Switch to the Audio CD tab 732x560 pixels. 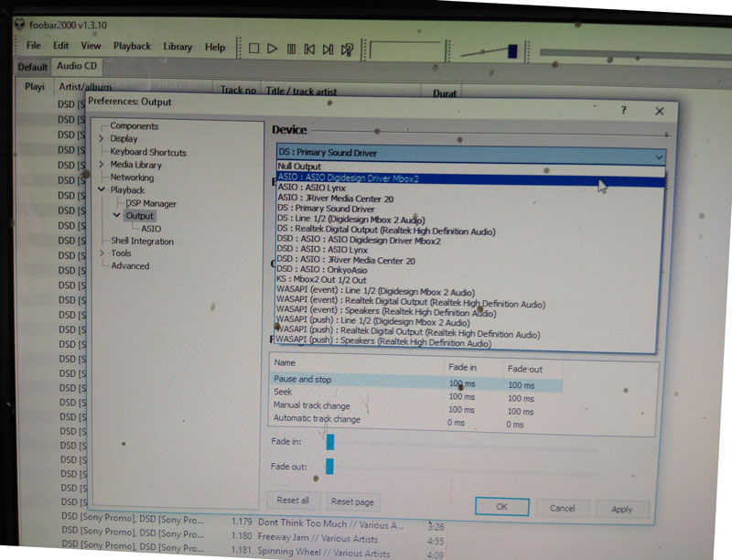point(77,66)
